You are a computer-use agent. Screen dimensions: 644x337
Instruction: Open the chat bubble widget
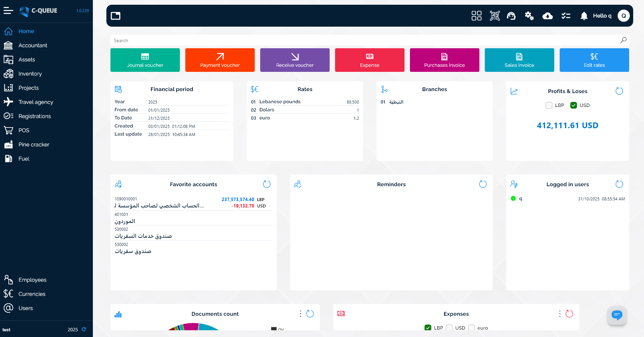[617, 315]
